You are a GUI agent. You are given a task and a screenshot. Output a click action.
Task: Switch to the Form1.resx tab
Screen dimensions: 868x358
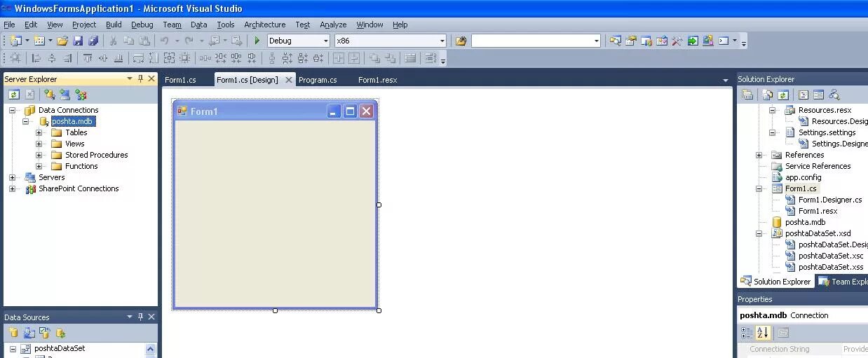click(x=377, y=80)
